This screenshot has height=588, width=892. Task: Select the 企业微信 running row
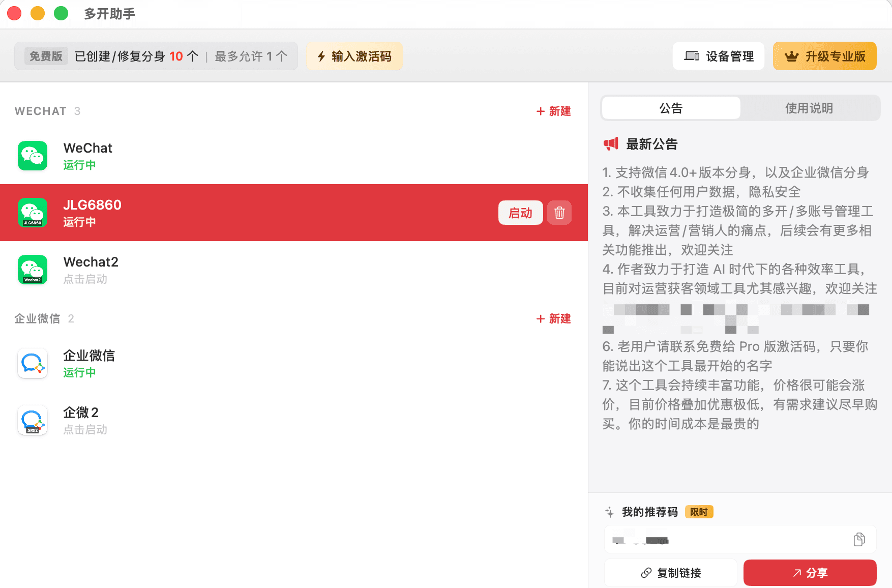click(x=294, y=363)
